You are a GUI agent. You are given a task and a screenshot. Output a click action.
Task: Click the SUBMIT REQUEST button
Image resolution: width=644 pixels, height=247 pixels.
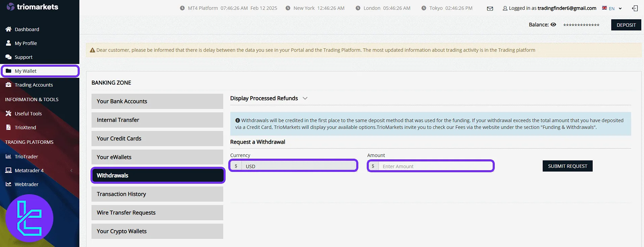[567, 166]
